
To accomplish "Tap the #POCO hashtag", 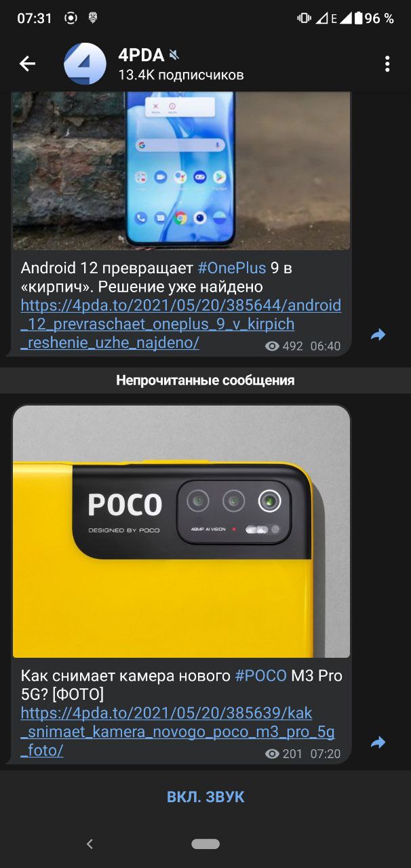I will tap(261, 676).
